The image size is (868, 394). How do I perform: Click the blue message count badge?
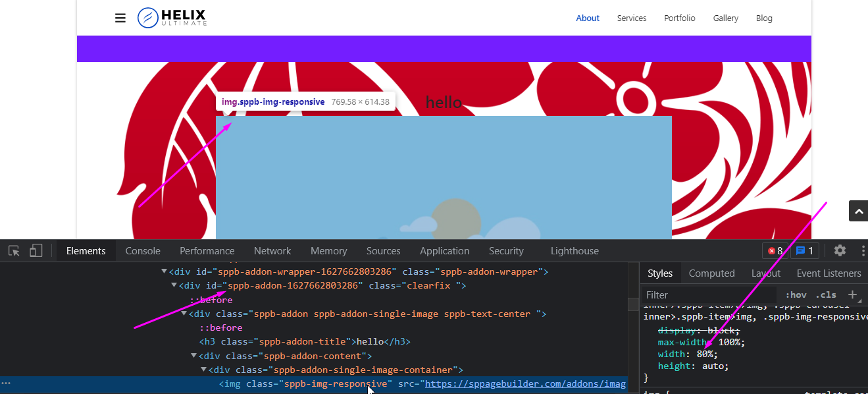[x=805, y=251]
